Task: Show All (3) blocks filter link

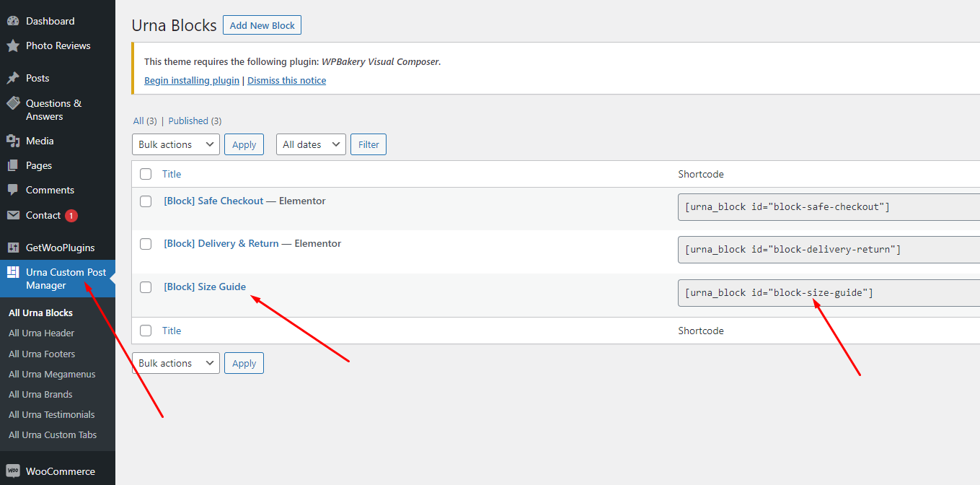Action: coord(145,121)
